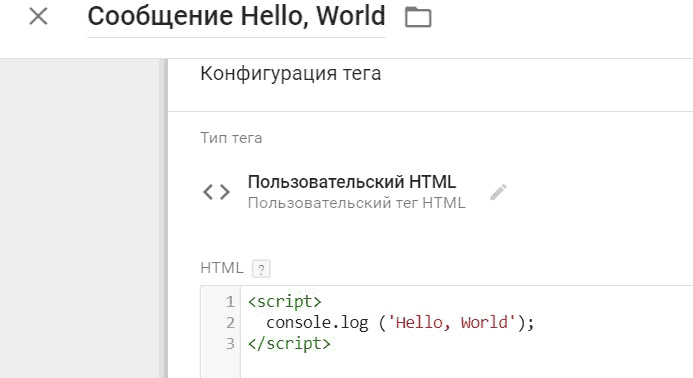This screenshot has width=693, height=378.
Task: Click the 'Тип тега' label
Action: pos(231,138)
